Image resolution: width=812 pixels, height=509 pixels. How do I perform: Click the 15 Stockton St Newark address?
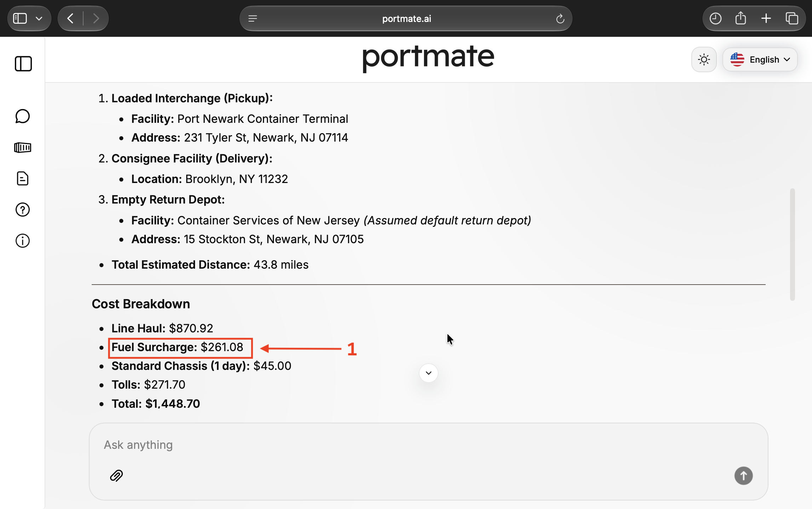coord(274,239)
